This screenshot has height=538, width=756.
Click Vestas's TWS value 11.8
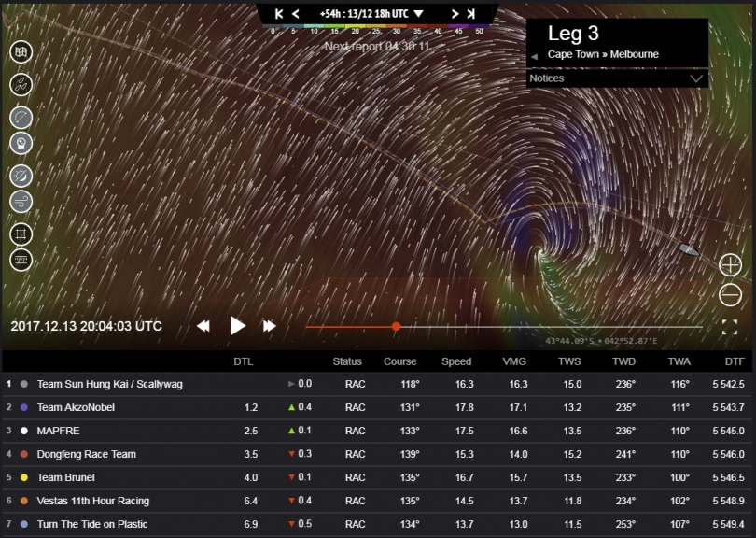573,501
